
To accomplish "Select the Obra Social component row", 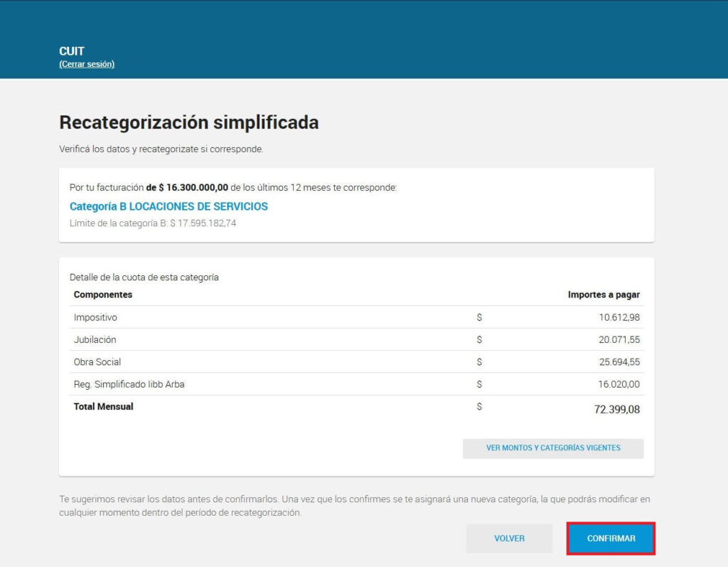I will (x=357, y=362).
